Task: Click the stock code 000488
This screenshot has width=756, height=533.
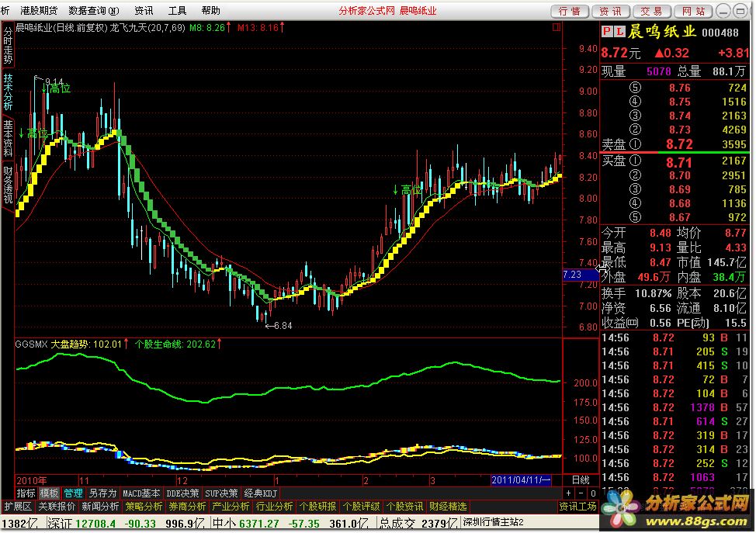Action: pos(720,33)
